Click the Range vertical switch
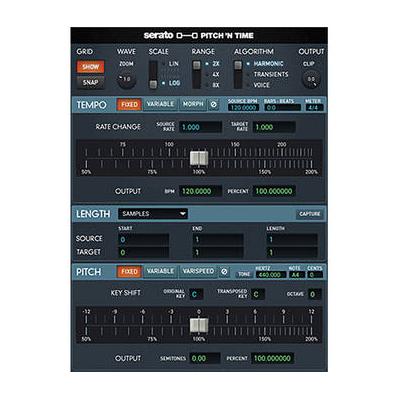The image size is (400, 400). pyautogui.click(x=197, y=75)
